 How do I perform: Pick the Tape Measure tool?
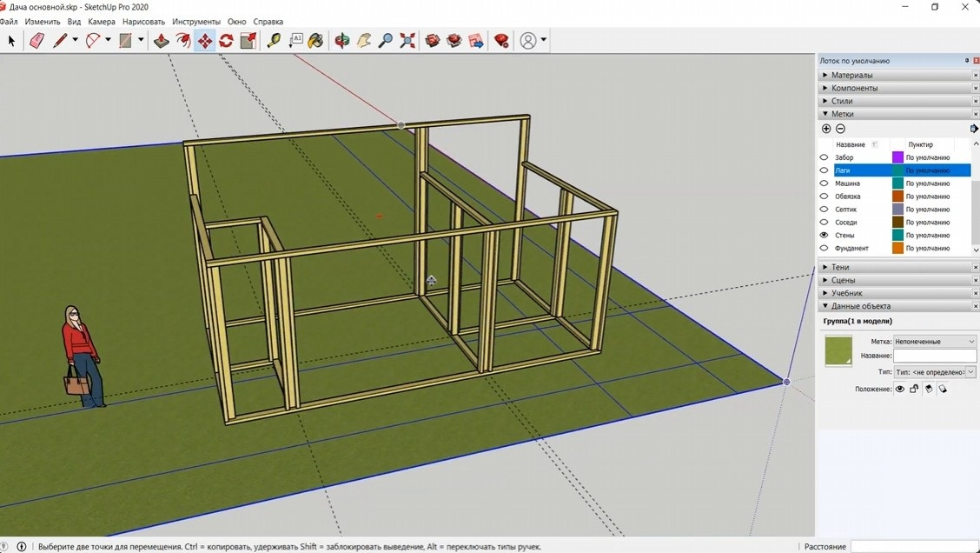[x=274, y=41]
